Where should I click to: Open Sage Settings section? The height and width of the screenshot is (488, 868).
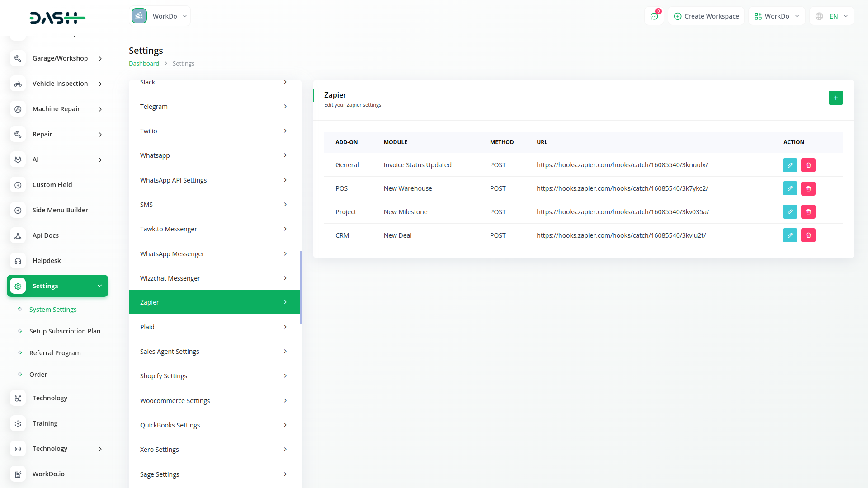click(x=214, y=474)
